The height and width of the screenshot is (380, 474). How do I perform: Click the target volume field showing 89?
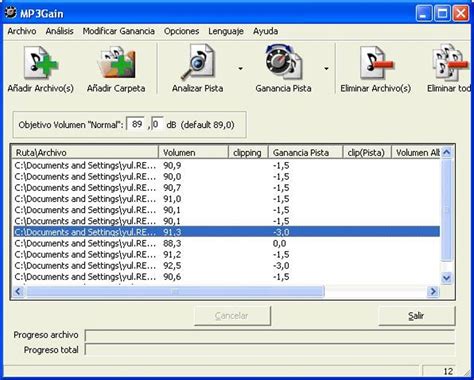pos(136,124)
